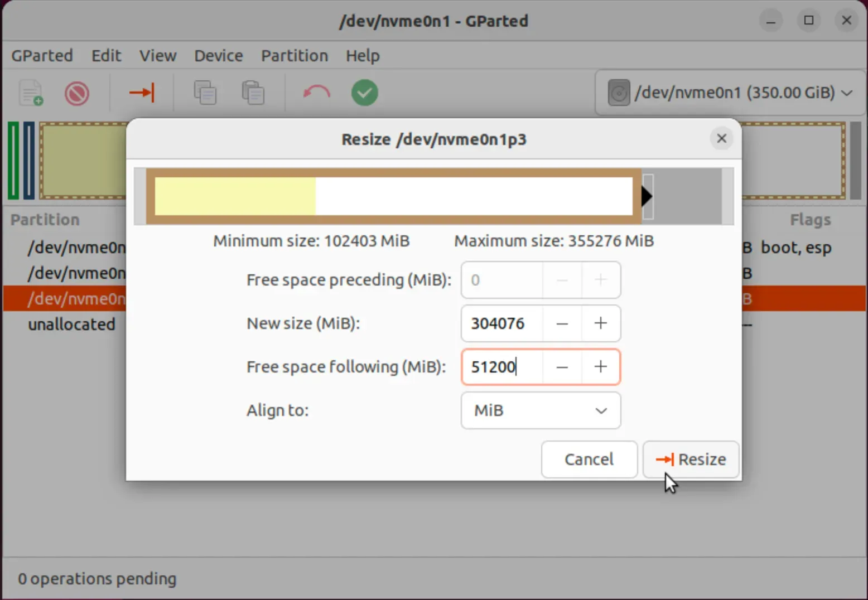Open the Edit menu

click(106, 56)
